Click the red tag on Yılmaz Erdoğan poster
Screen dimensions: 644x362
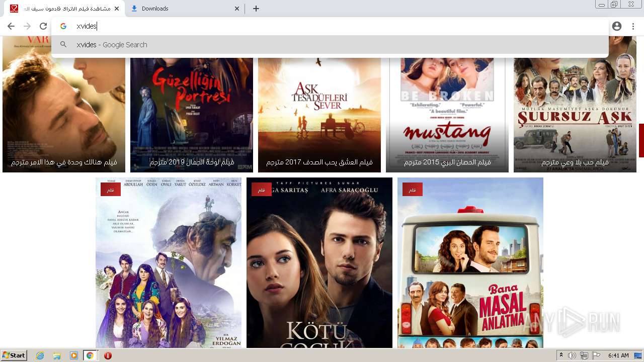click(111, 190)
